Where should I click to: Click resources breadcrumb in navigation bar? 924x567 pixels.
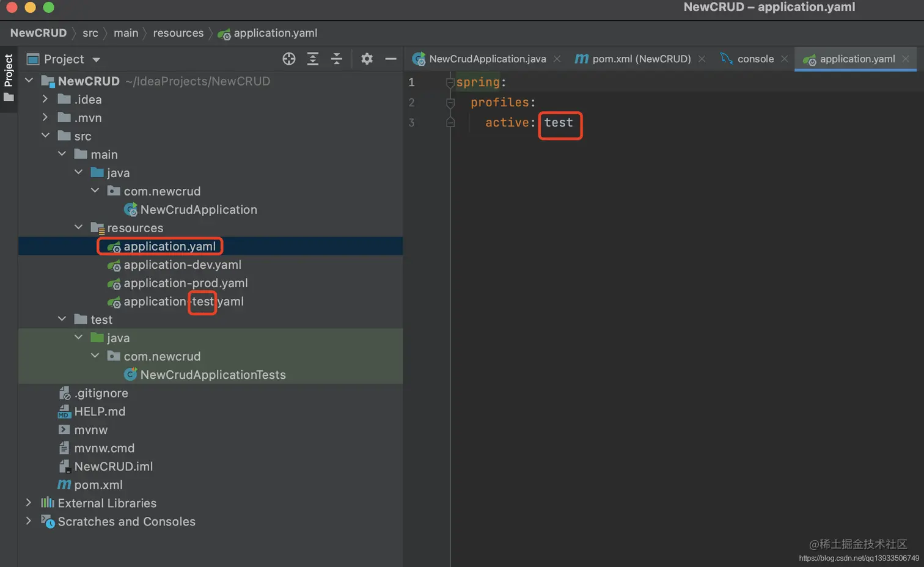pyautogui.click(x=178, y=33)
